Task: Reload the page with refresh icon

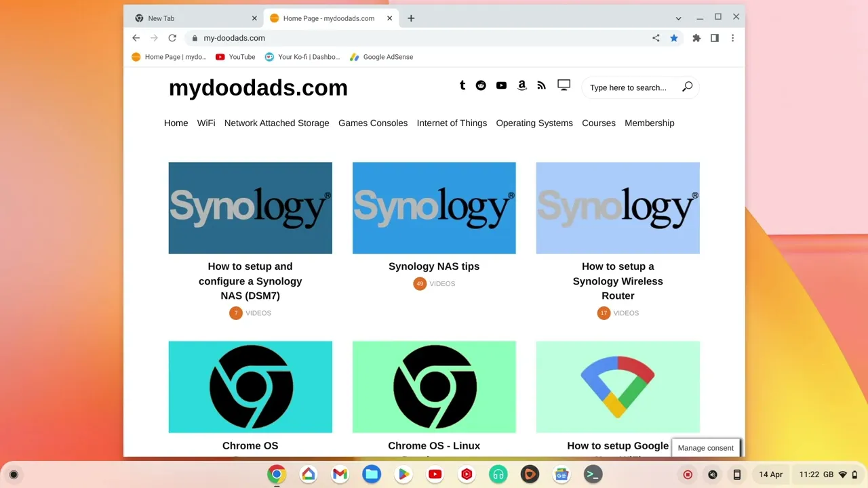Action: [x=172, y=38]
